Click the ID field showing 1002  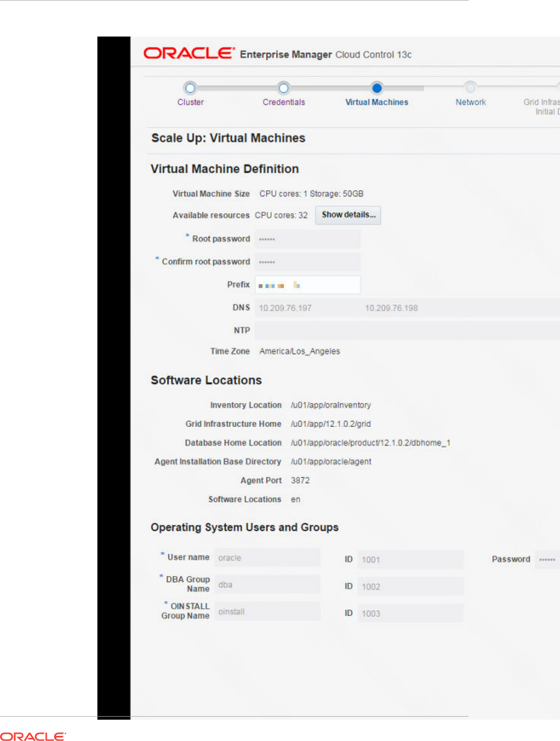410,586
